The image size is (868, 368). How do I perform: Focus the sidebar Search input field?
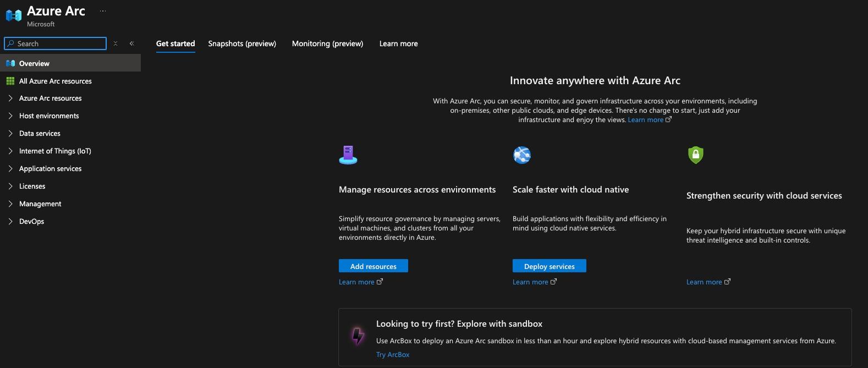pos(55,43)
